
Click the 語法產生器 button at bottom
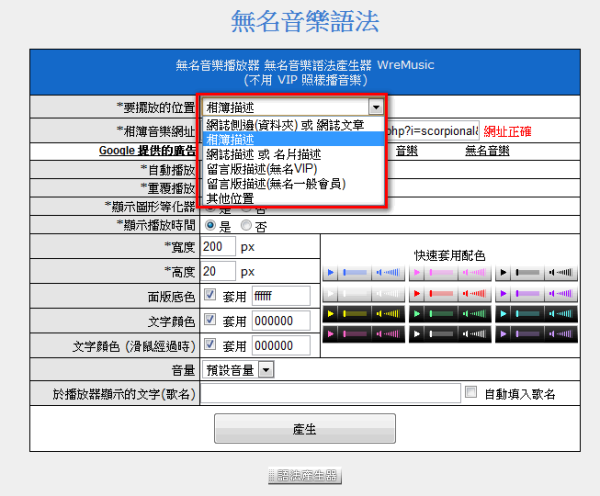(x=305, y=476)
